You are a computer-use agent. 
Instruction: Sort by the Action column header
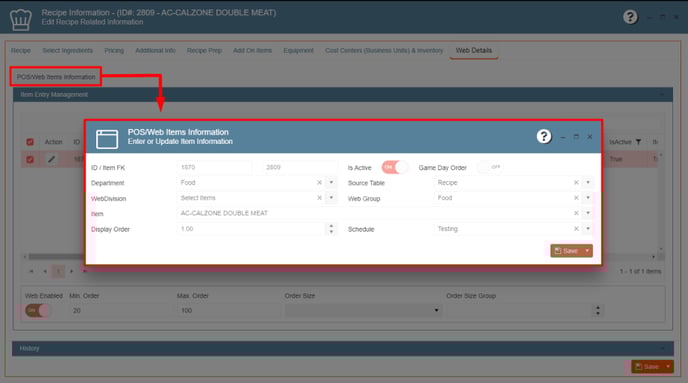coord(54,142)
